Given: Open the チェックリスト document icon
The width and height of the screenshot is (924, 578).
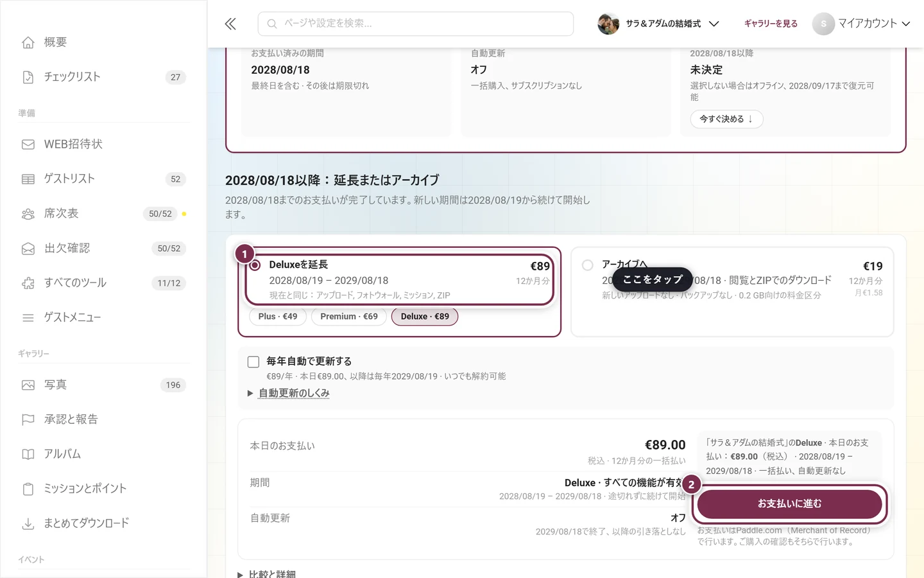Looking at the screenshot, I should point(28,77).
